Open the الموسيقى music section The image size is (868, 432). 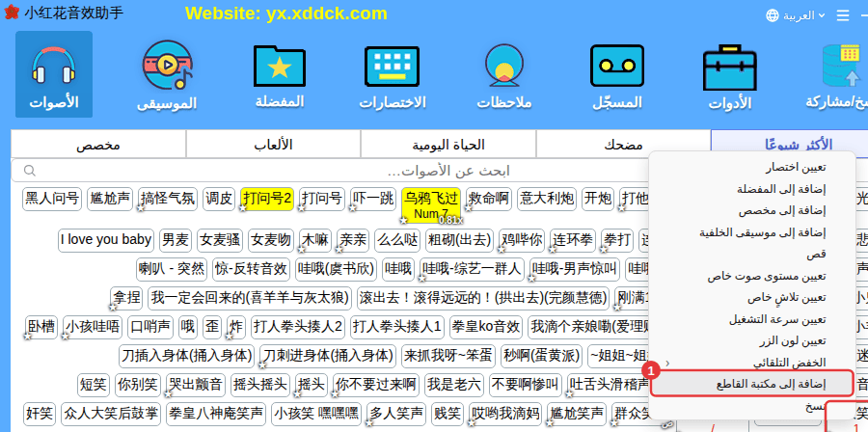point(167,74)
